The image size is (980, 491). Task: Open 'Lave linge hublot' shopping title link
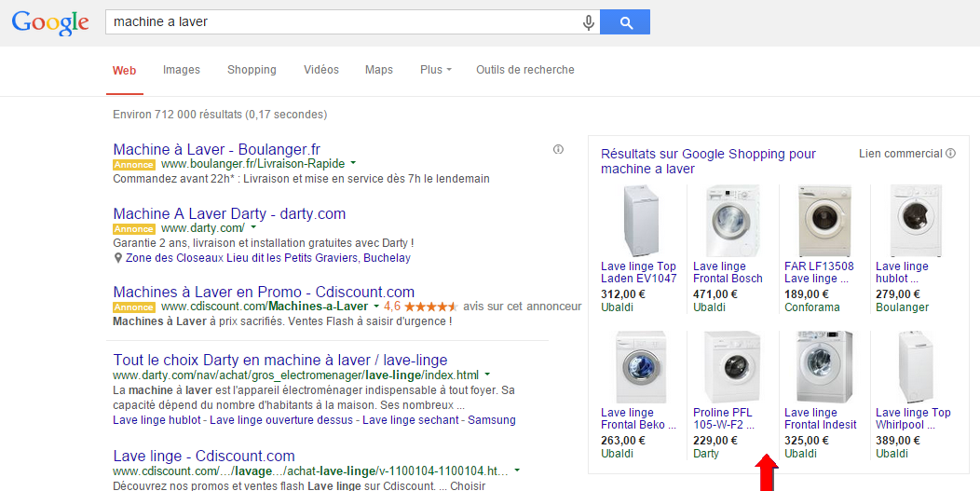[902, 272]
